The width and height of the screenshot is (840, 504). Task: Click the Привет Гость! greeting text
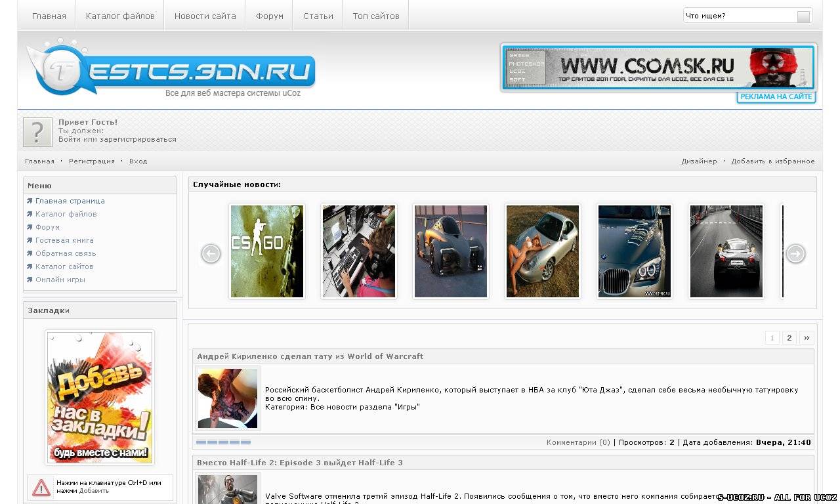pyautogui.click(x=88, y=122)
